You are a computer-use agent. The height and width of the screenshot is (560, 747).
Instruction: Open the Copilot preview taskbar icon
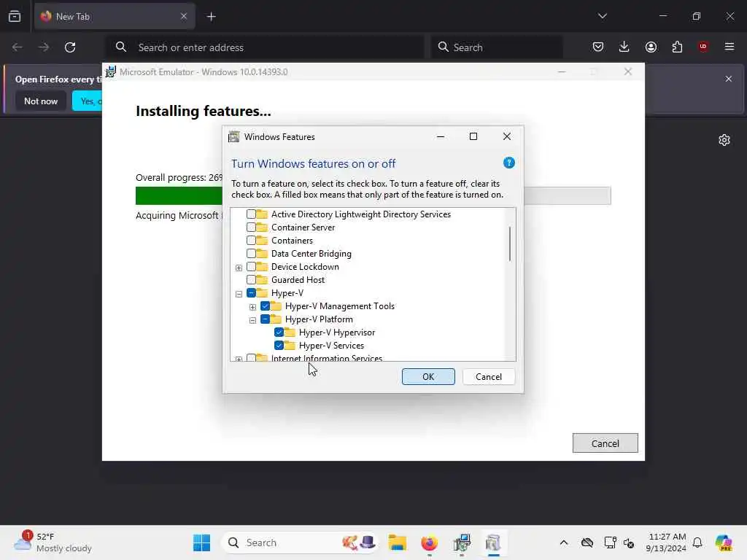tap(724, 542)
